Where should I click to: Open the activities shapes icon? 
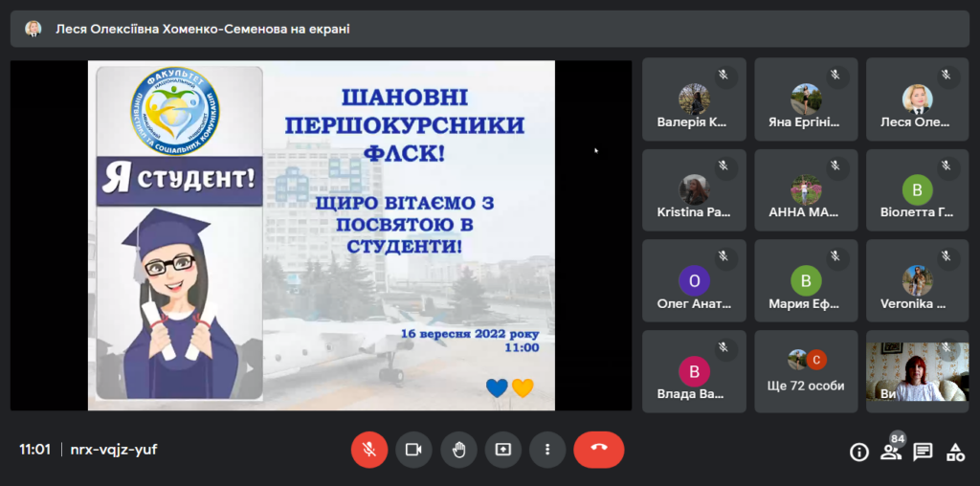(x=955, y=452)
